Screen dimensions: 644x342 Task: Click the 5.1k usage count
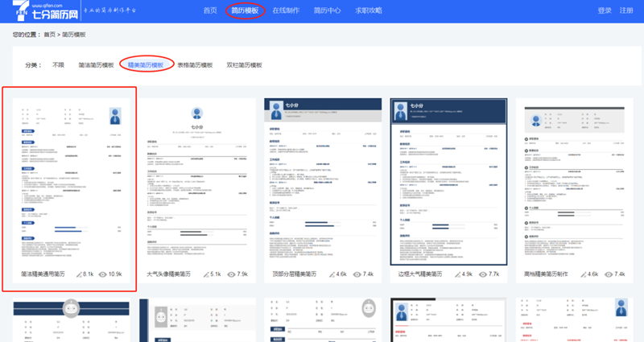(x=216, y=274)
